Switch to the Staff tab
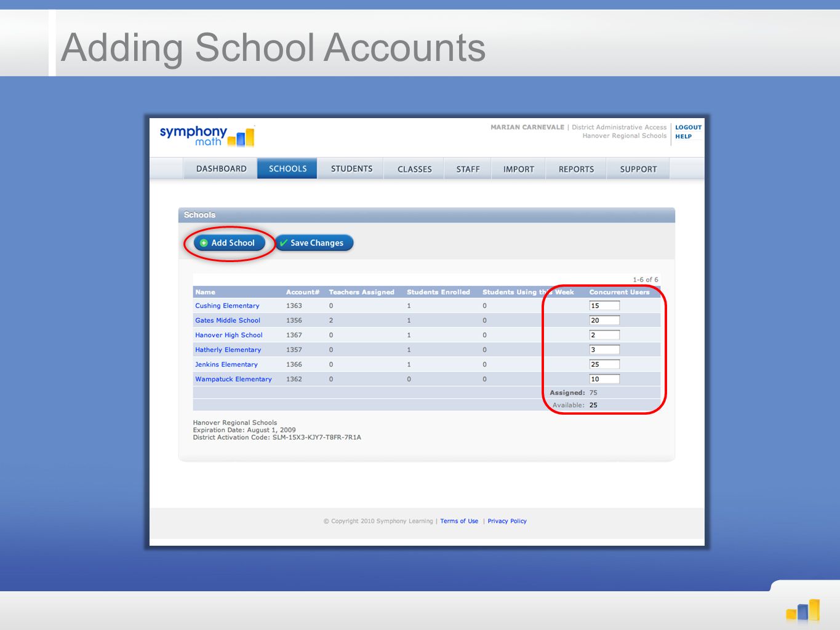This screenshot has width=840, height=630. 468,169
